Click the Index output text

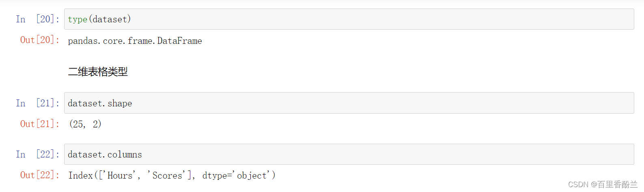tap(80, 175)
